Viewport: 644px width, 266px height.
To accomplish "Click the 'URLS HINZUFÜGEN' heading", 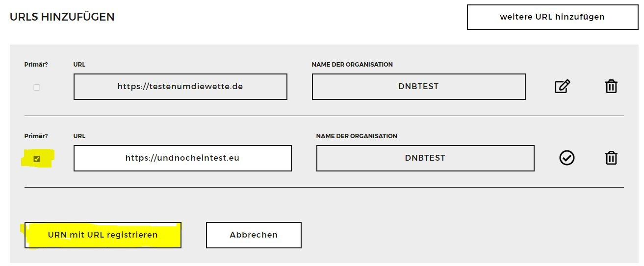I will pyautogui.click(x=62, y=17).
